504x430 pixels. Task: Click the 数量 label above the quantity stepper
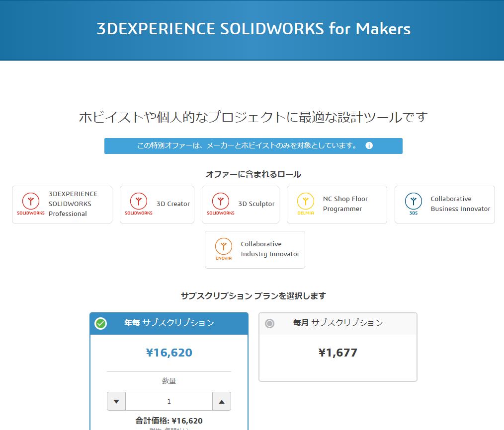pyautogui.click(x=169, y=381)
